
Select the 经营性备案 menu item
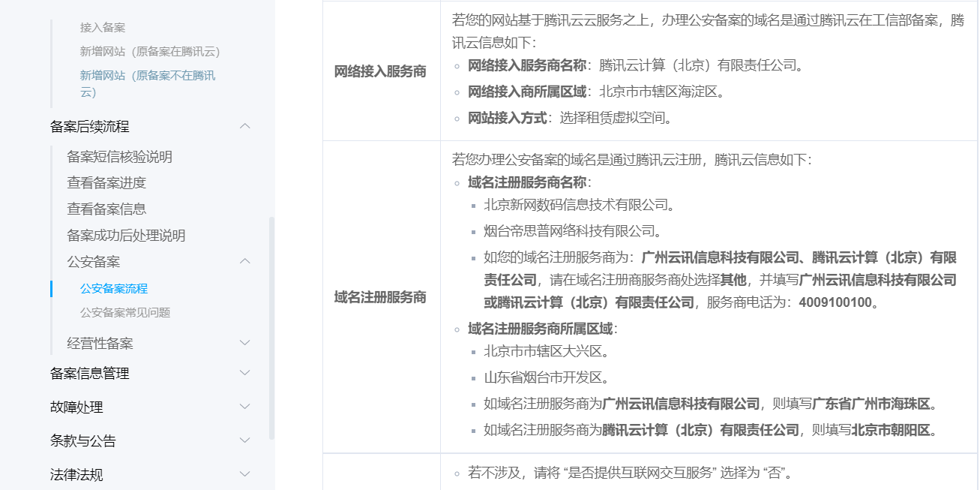pyautogui.click(x=100, y=344)
